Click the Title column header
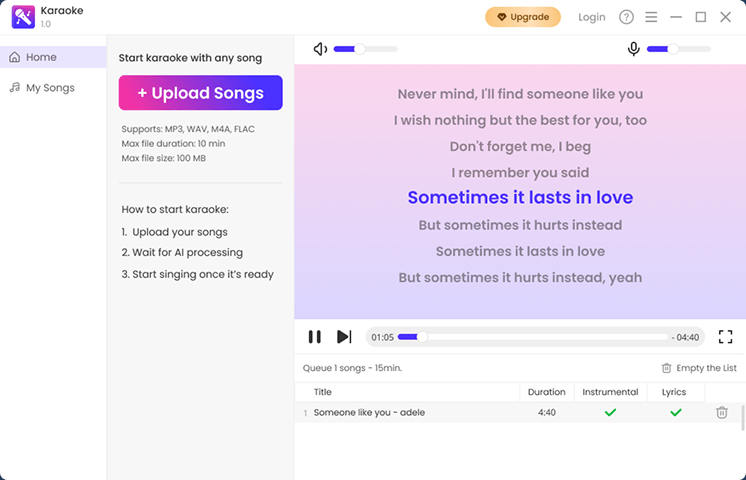The width and height of the screenshot is (746, 480). (x=323, y=392)
